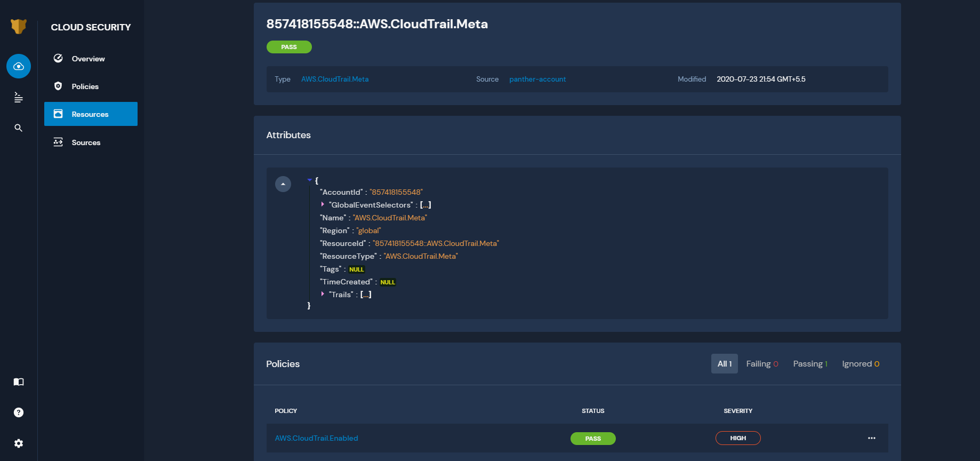This screenshot has width=980, height=461.
Task: Select the Passing policies tab
Action: [810, 364]
